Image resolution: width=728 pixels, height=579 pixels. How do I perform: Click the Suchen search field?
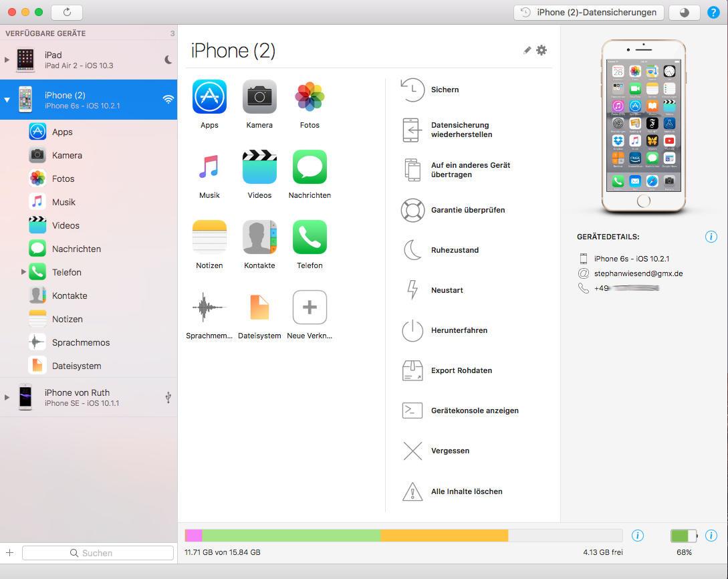[x=98, y=552]
